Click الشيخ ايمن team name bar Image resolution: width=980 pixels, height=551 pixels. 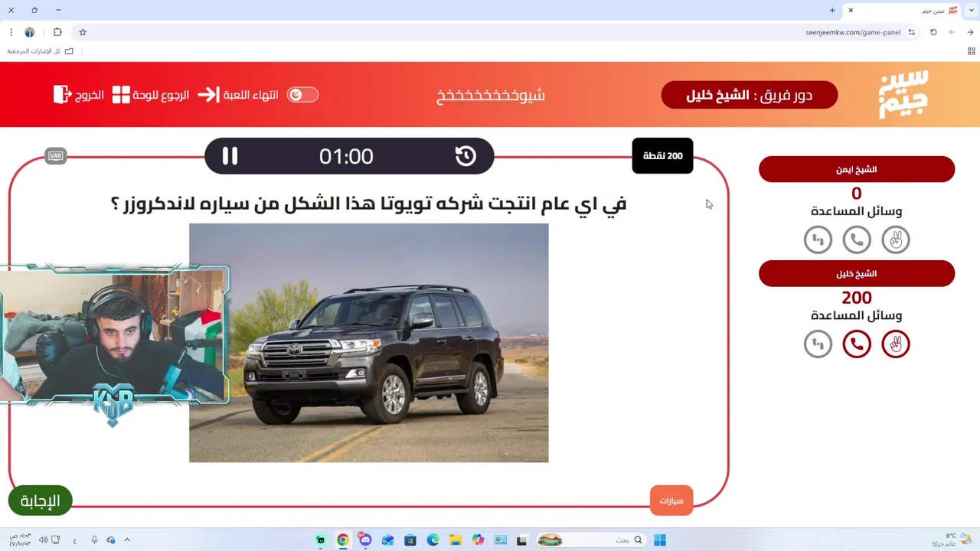tap(856, 169)
